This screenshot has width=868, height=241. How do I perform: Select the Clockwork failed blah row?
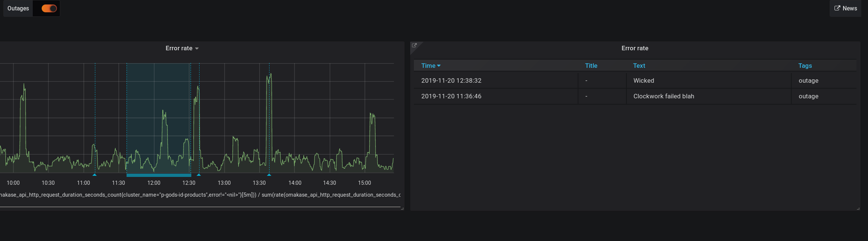635,96
